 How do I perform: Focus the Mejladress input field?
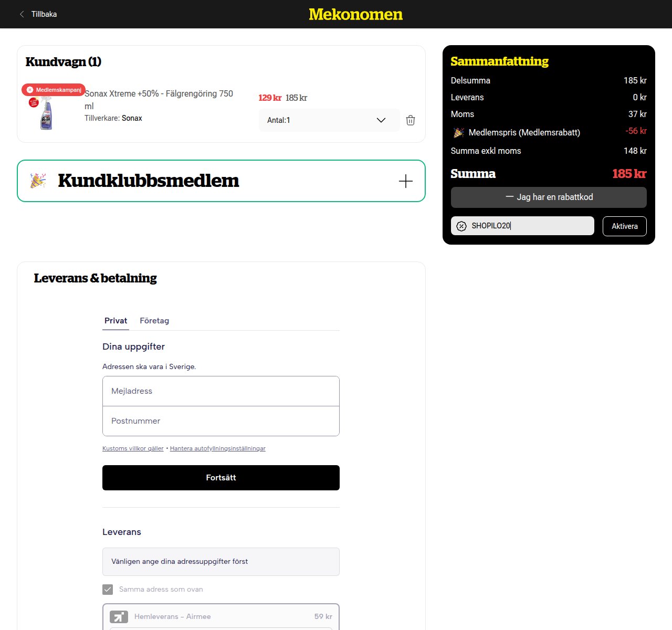[x=221, y=391]
